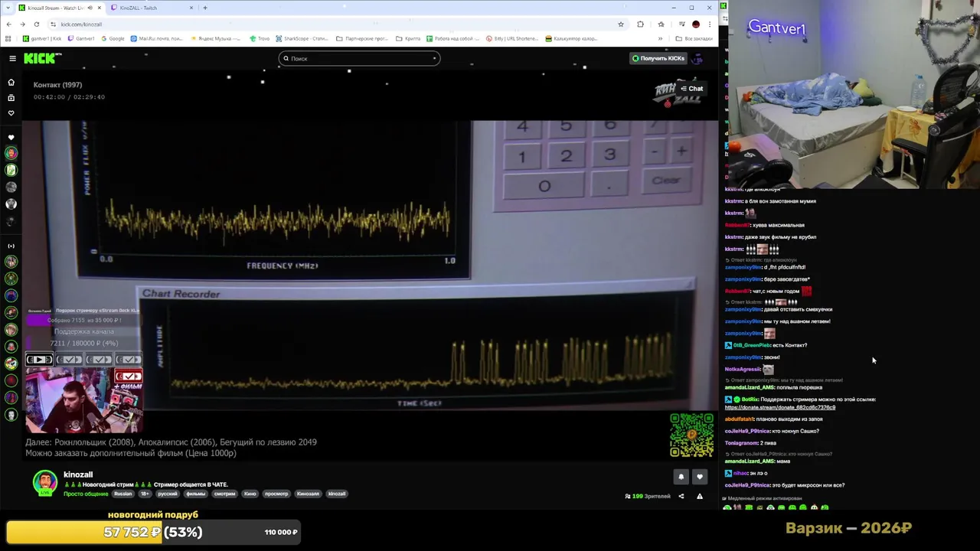980x551 pixels.
Task: Select the смотрим tag
Action: (224, 494)
